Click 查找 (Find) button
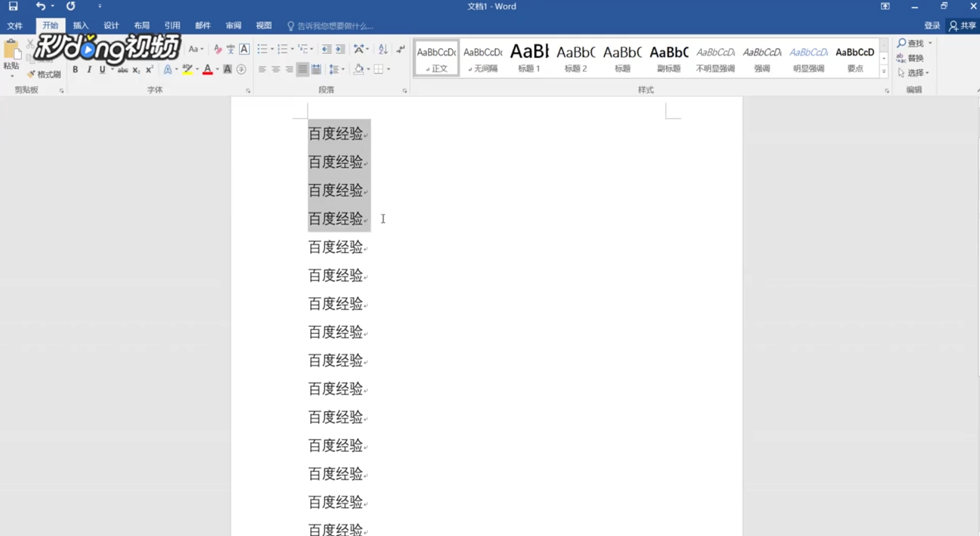This screenshot has height=536, width=980. (x=914, y=43)
